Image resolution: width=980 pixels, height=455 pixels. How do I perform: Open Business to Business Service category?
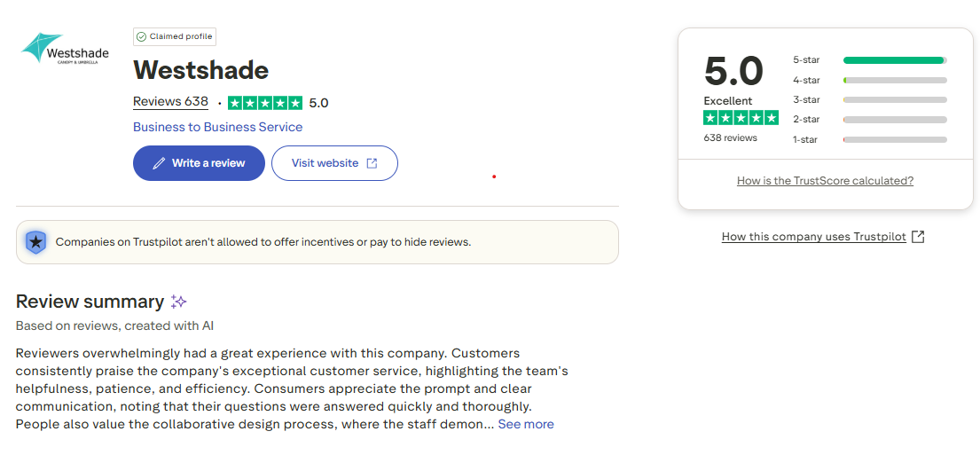(217, 127)
